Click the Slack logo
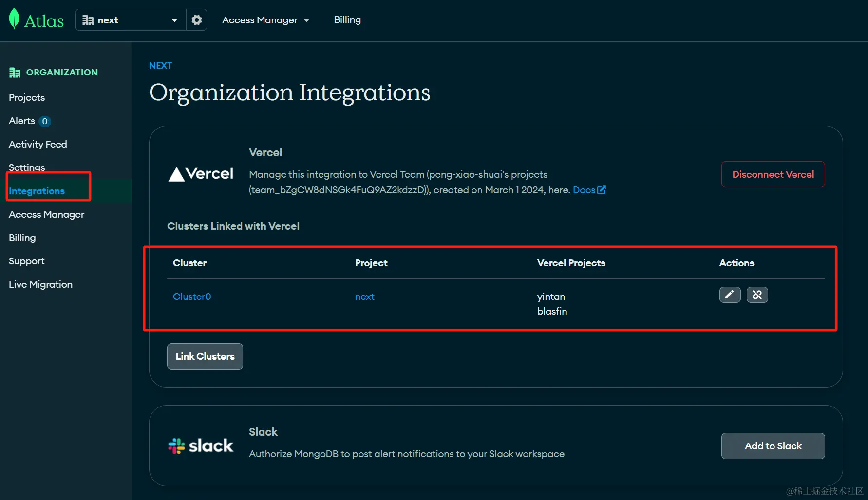 point(201,445)
